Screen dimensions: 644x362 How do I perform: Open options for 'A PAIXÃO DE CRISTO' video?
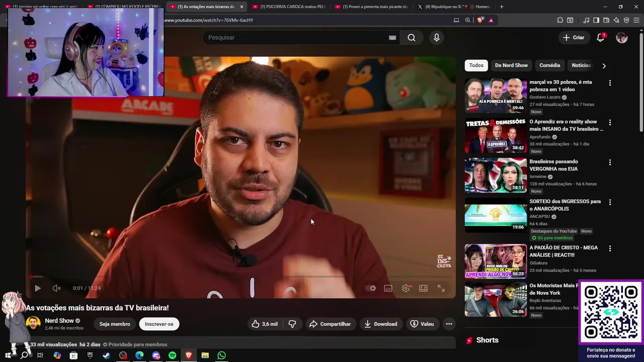point(610,248)
